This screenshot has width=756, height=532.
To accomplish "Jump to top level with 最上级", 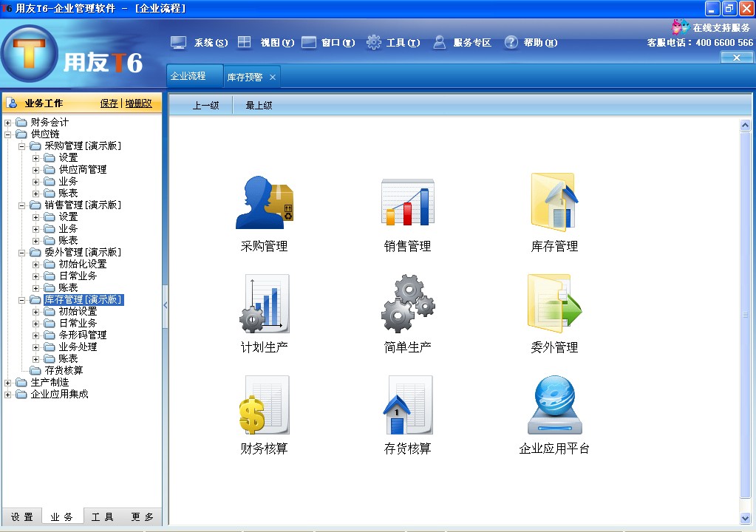I will (259, 105).
